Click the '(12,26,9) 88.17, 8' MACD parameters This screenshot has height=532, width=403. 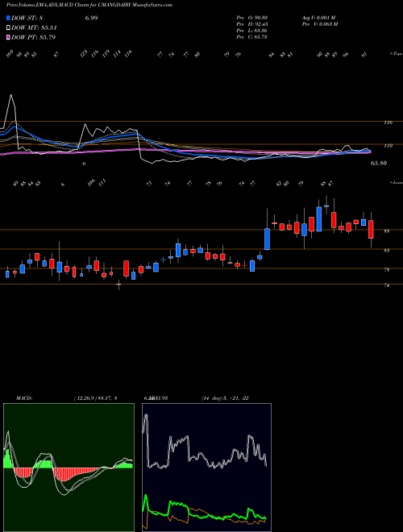pos(95,398)
